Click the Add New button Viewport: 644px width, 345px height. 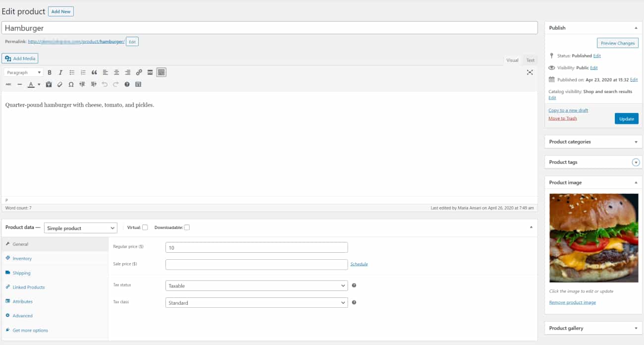click(x=61, y=11)
